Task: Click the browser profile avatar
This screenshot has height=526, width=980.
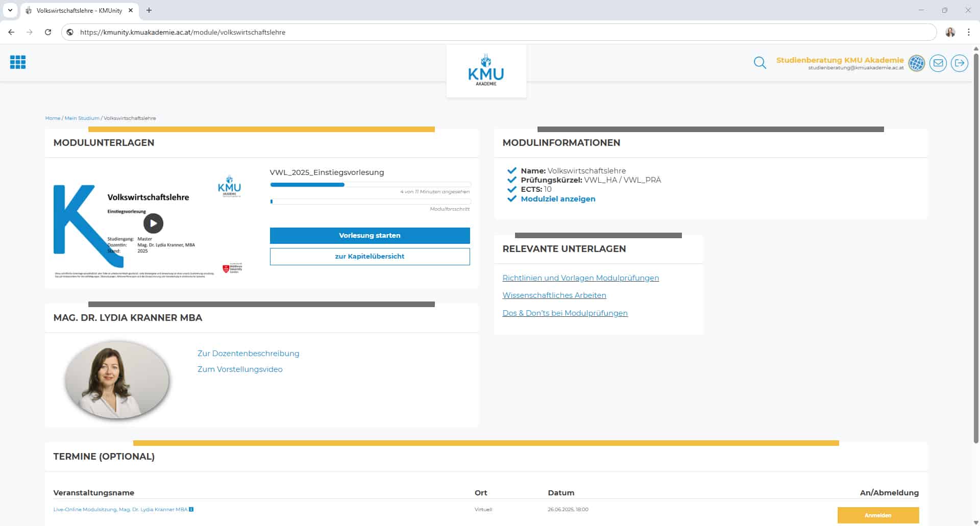Action: [950, 32]
